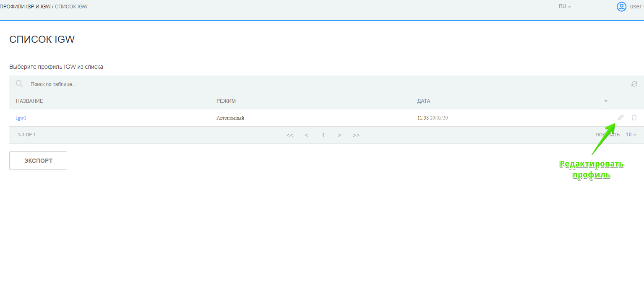
Task: Go to previous page with < button
Action: (306, 135)
